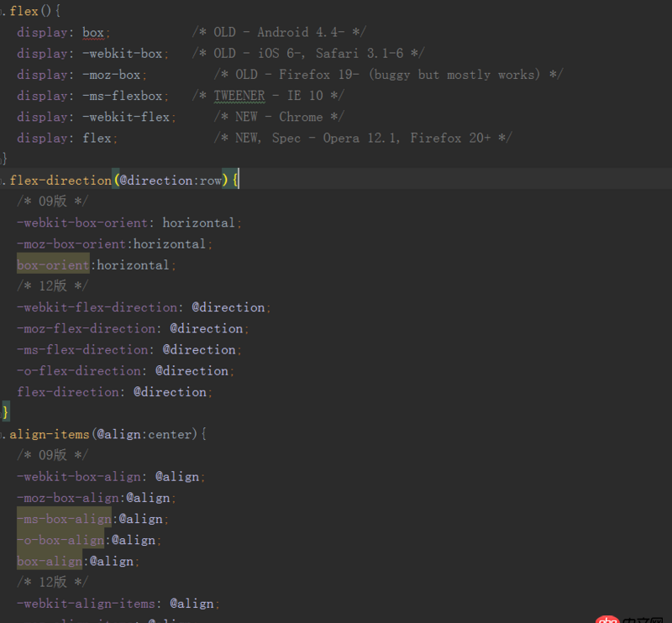Click the -webkit-align-items property
The height and width of the screenshot is (623, 672).
tap(89, 604)
